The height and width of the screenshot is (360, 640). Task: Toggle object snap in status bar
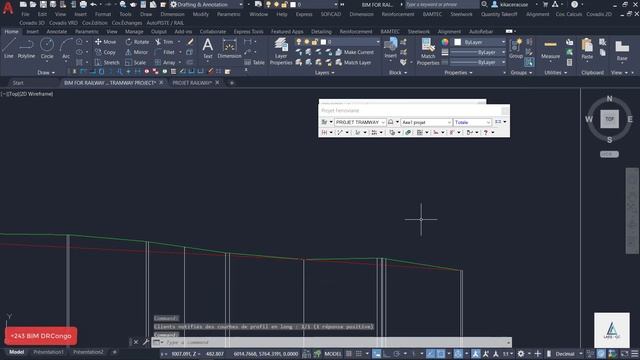(x=440, y=354)
